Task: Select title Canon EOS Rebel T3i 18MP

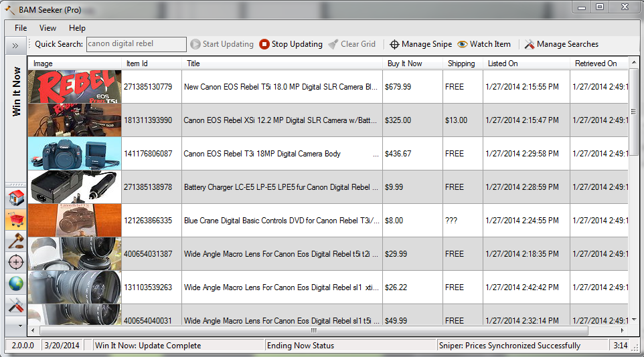Action: (262, 154)
